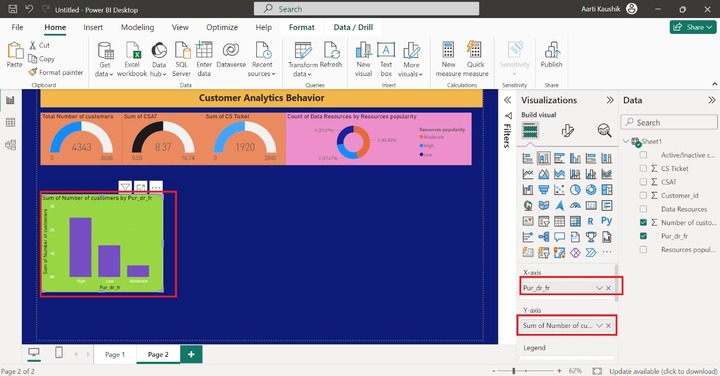Open the Analytics magnifier icon

[604, 131]
